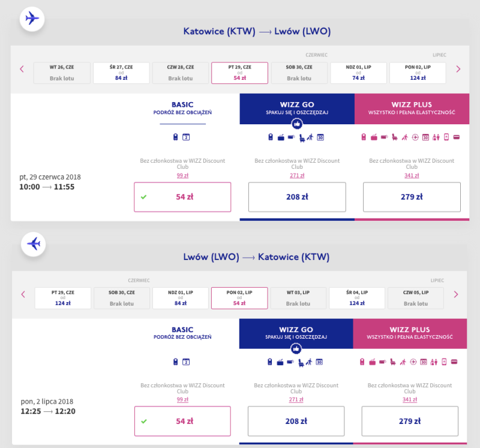The image size is (480, 448).
Task: Click outbound WIZZ GO small bag icon
Action: point(271,137)
